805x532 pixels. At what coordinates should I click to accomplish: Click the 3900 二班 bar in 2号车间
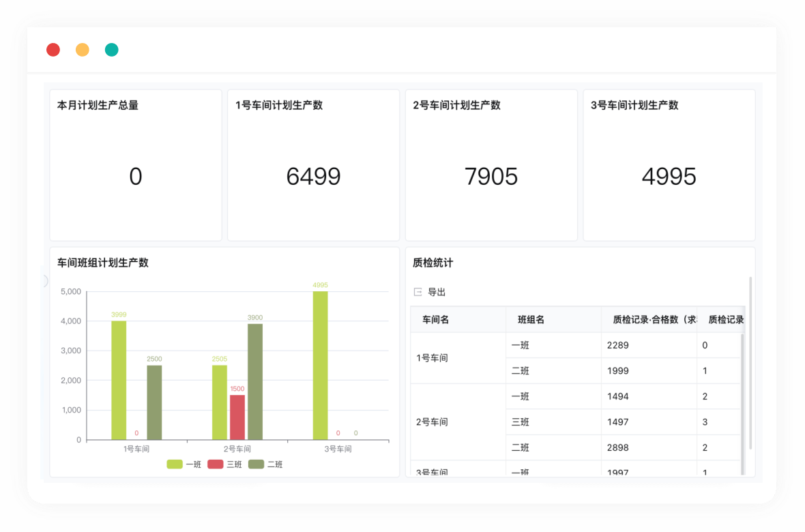255,382
